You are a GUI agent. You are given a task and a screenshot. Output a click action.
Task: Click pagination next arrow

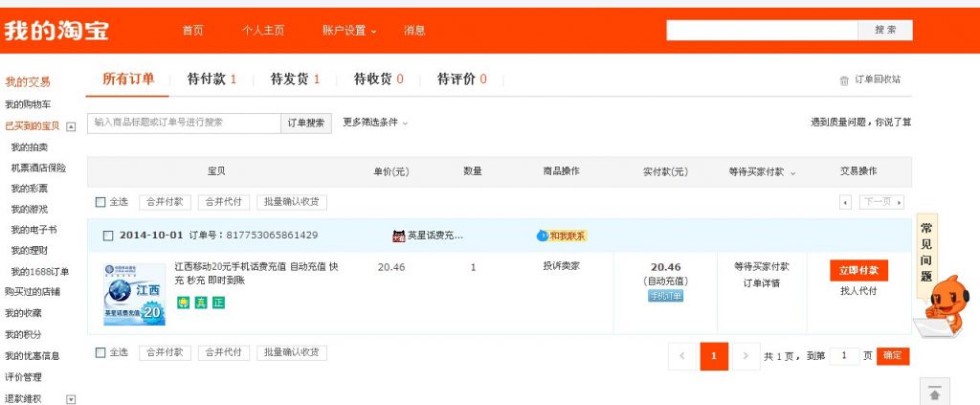tap(746, 356)
